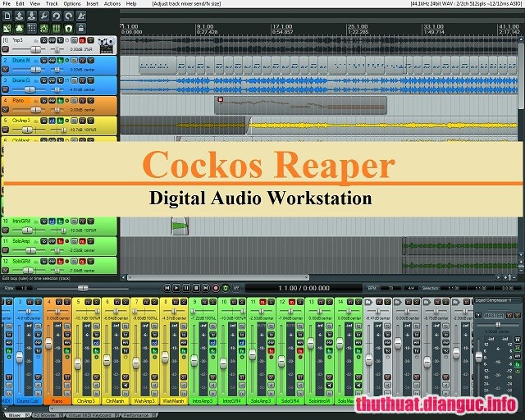525x420 pixels.
Task: Open the Track menu
Action: pyautogui.click(x=52, y=3)
